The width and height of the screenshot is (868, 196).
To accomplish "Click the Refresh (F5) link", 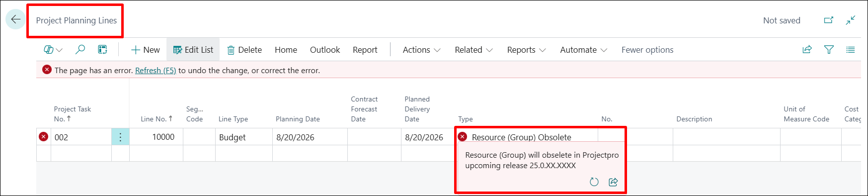I will [x=156, y=71].
